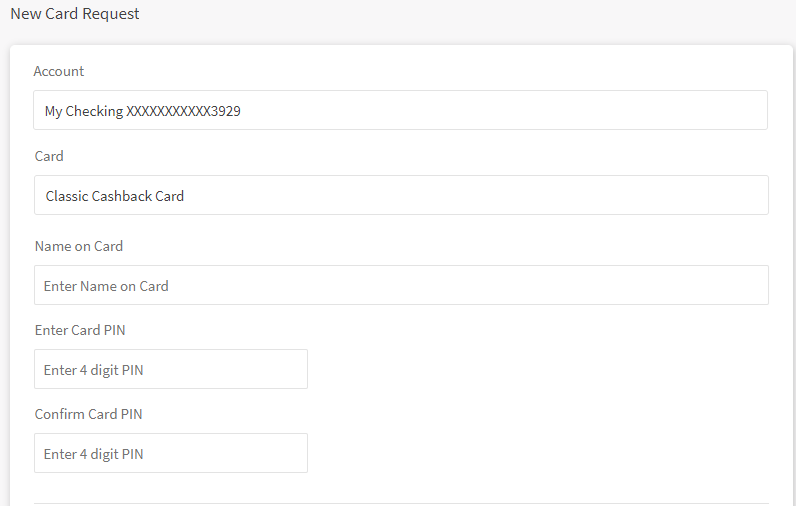Click the Name on Card label
The image size is (796, 506).
(79, 246)
